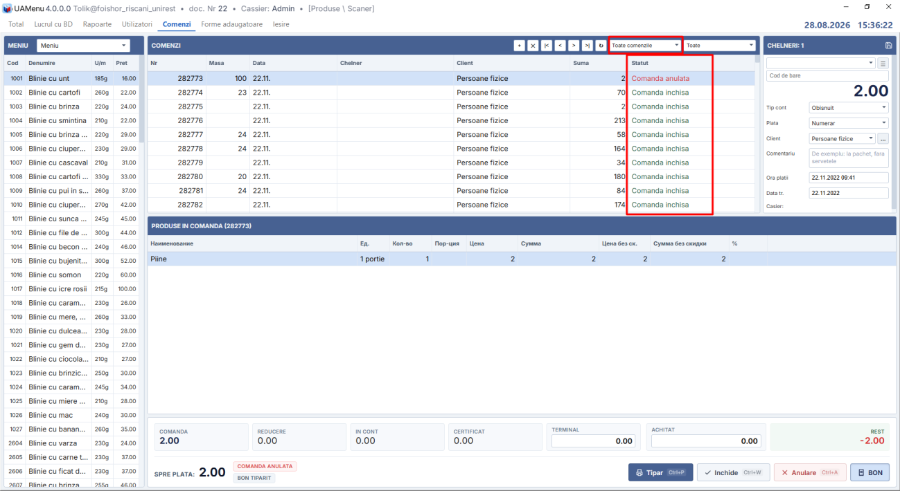This screenshot has height=491, width=900.
Task: Select order 282780 row
Action: coord(451,176)
